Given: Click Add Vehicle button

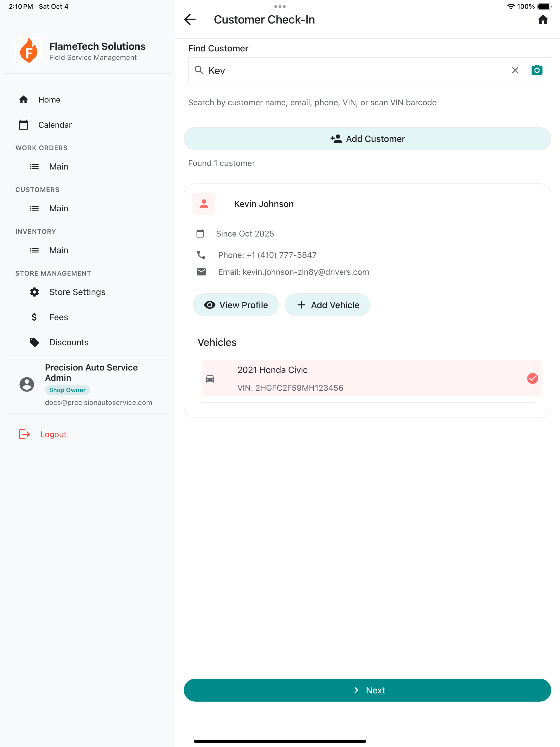Looking at the screenshot, I should 327,305.
